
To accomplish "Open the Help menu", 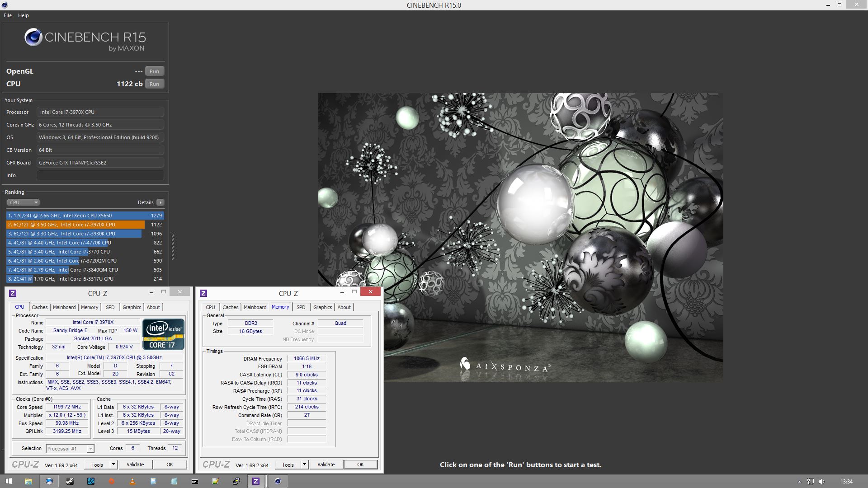I will click(x=24, y=15).
